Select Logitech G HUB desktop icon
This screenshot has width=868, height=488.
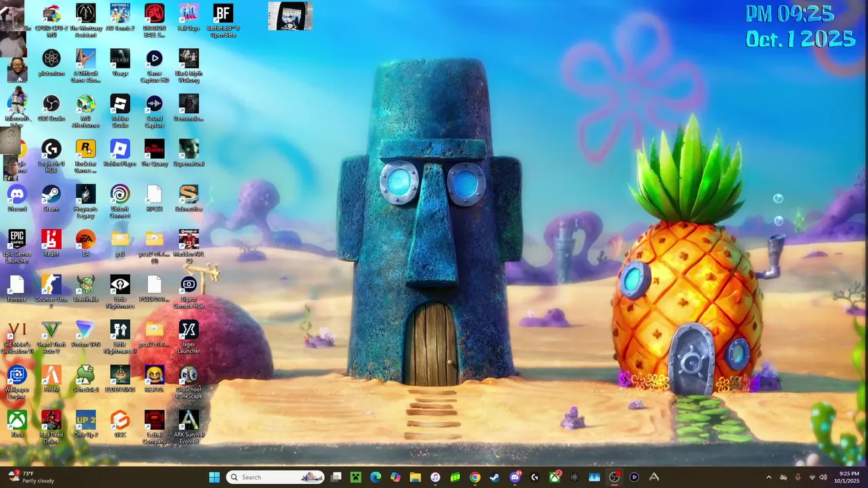coord(52,156)
